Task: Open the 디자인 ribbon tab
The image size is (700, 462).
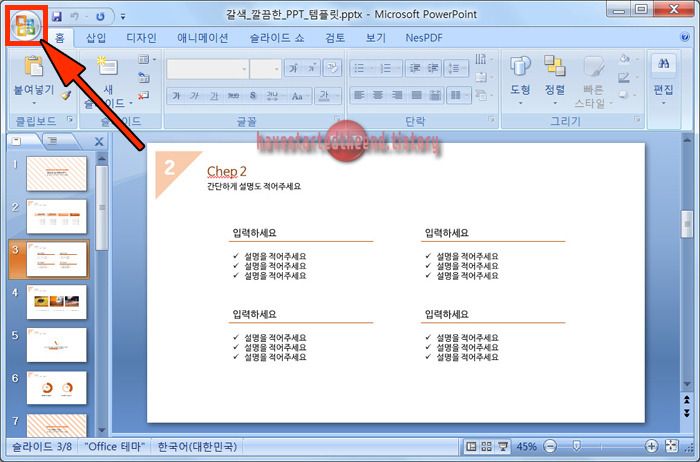Action: click(141, 38)
